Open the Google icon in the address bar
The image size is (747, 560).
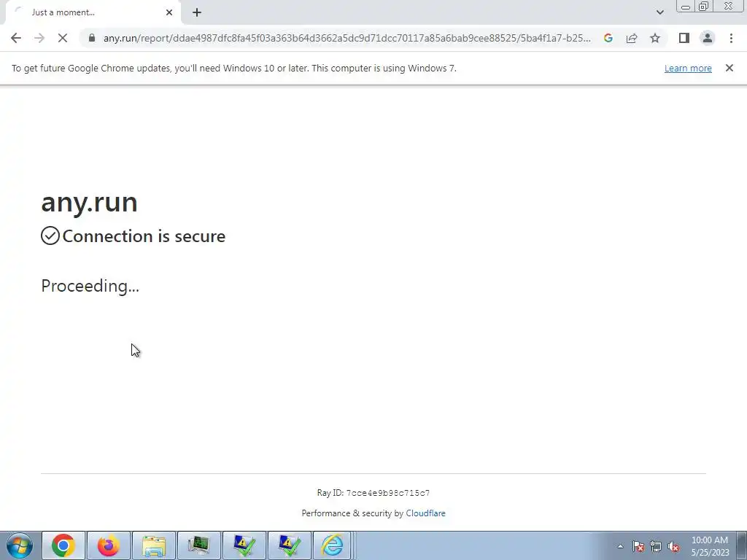coord(608,38)
